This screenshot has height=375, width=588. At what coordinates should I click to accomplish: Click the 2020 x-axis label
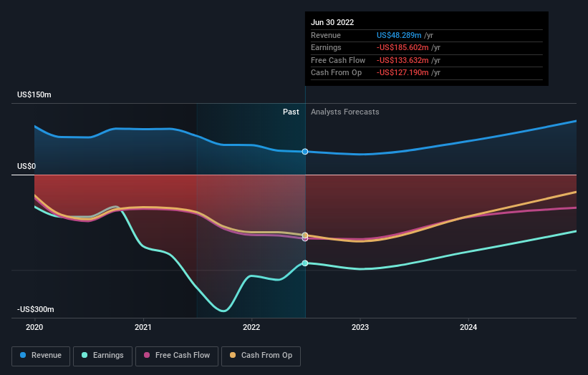click(34, 328)
